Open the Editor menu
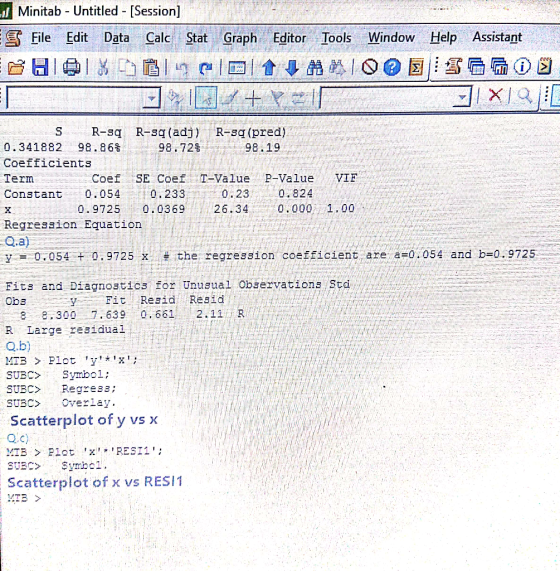 (x=289, y=38)
